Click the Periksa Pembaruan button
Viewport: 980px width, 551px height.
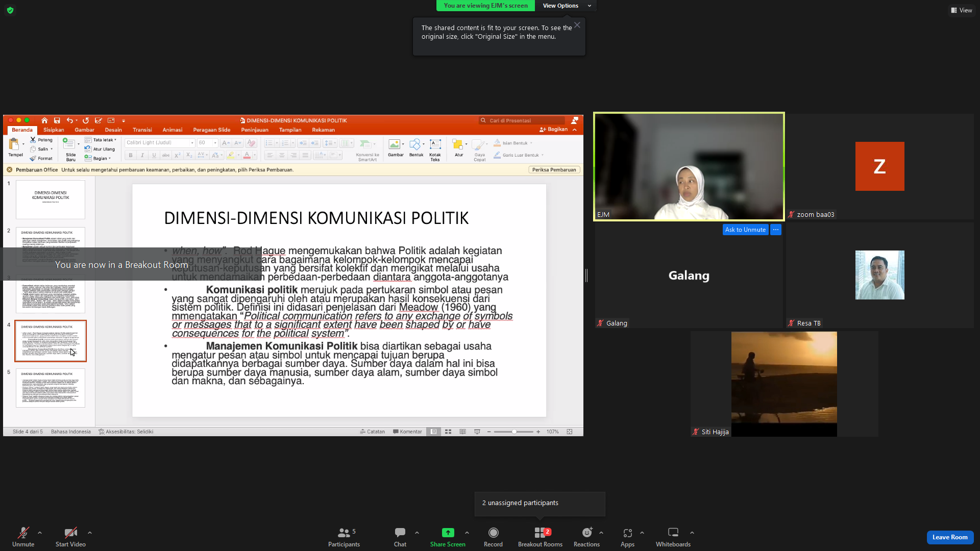(x=554, y=170)
